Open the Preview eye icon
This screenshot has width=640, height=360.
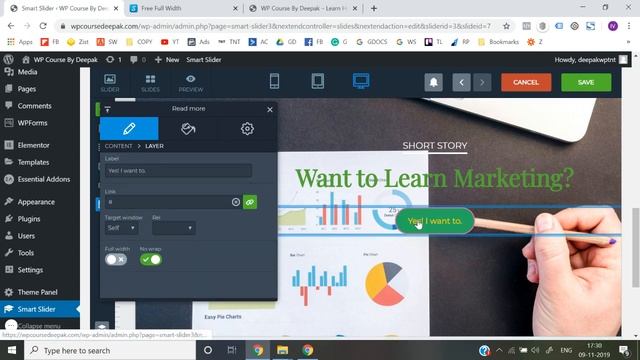point(191,82)
